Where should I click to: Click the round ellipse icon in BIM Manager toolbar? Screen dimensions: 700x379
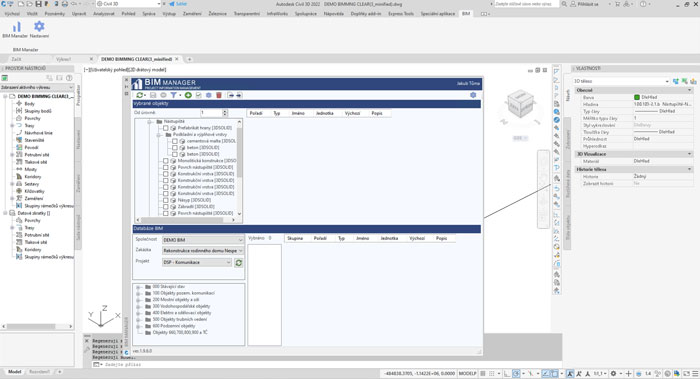(x=163, y=95)
